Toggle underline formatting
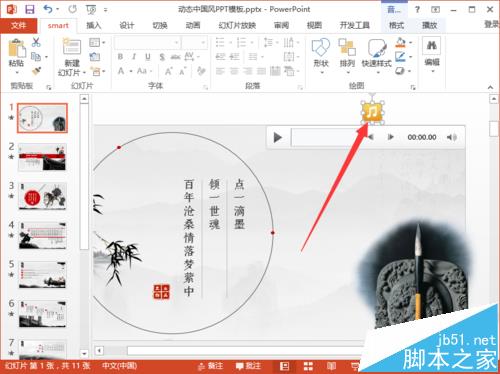500x374 pixels. pos(148,57)
